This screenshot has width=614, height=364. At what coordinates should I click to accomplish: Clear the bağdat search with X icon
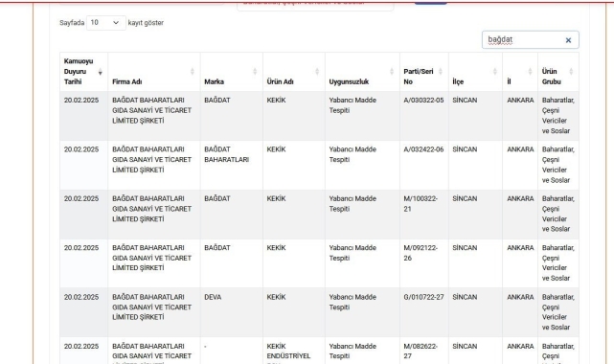(568, 40)
